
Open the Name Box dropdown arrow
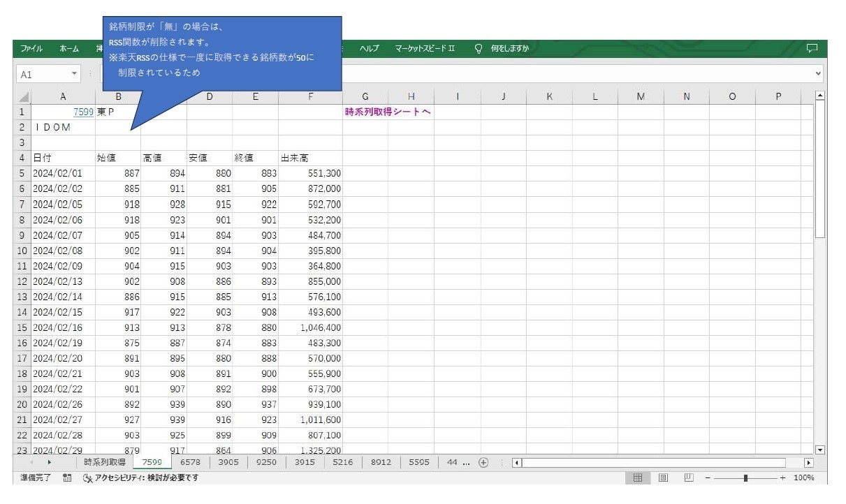[x=75, y=73]
